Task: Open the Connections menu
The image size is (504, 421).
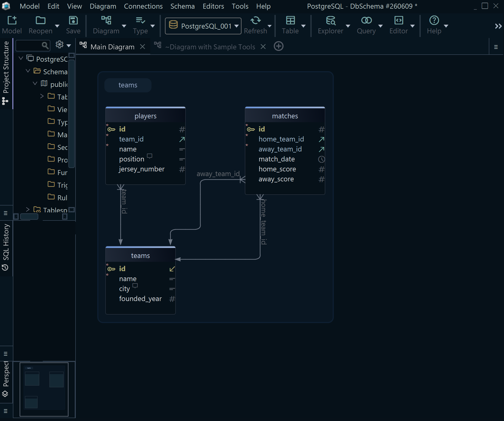Action: (143, 6)
